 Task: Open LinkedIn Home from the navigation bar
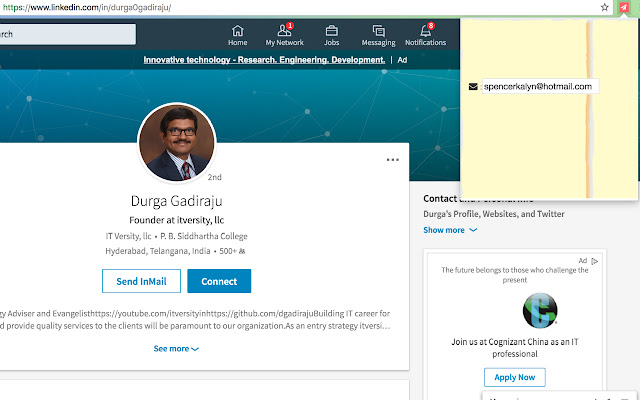point(237,34)
